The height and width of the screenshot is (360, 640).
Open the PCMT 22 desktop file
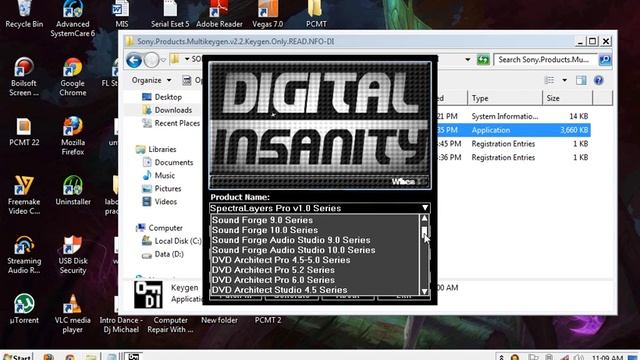coord(24,132)
